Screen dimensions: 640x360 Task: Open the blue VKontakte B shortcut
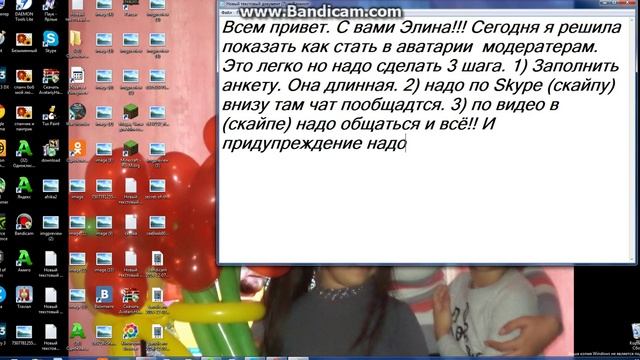104,297
